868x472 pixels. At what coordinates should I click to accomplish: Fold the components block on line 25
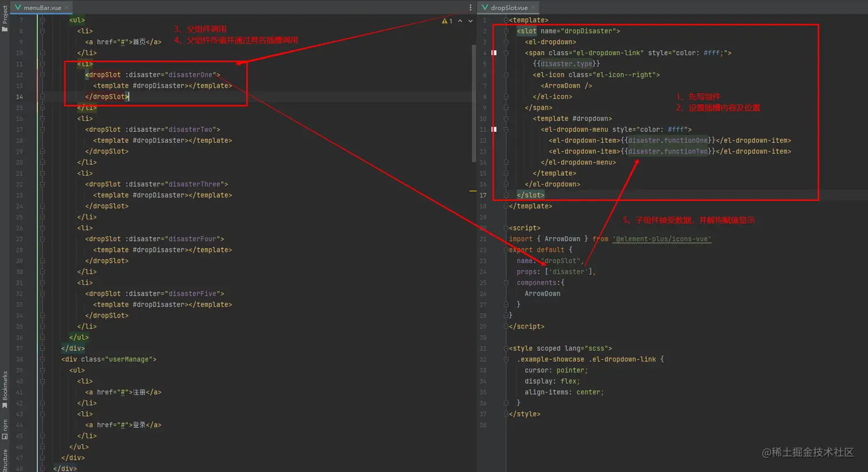tap(506, 283)
